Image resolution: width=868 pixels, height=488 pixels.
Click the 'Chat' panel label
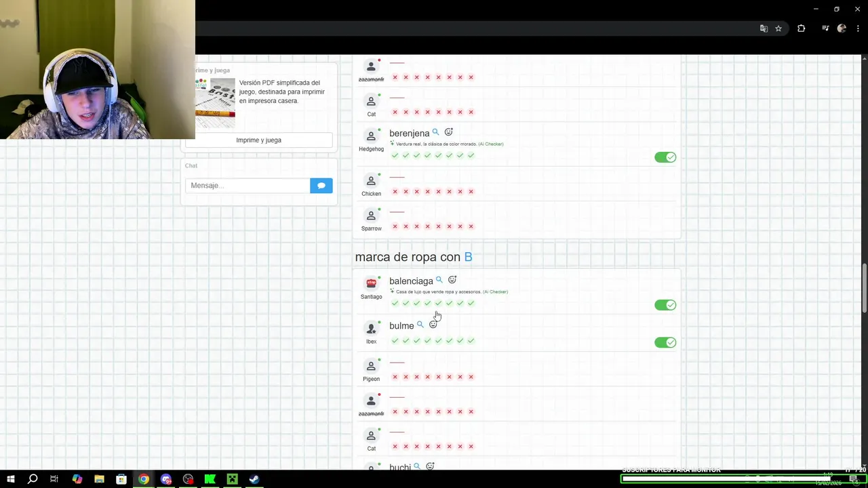pos(191,165)
